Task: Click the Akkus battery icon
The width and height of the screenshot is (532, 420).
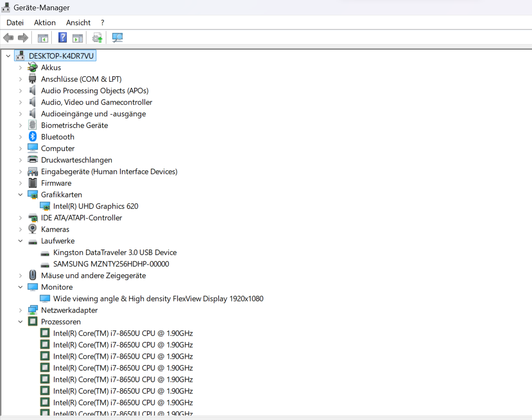Action: (x=33, y=67)
